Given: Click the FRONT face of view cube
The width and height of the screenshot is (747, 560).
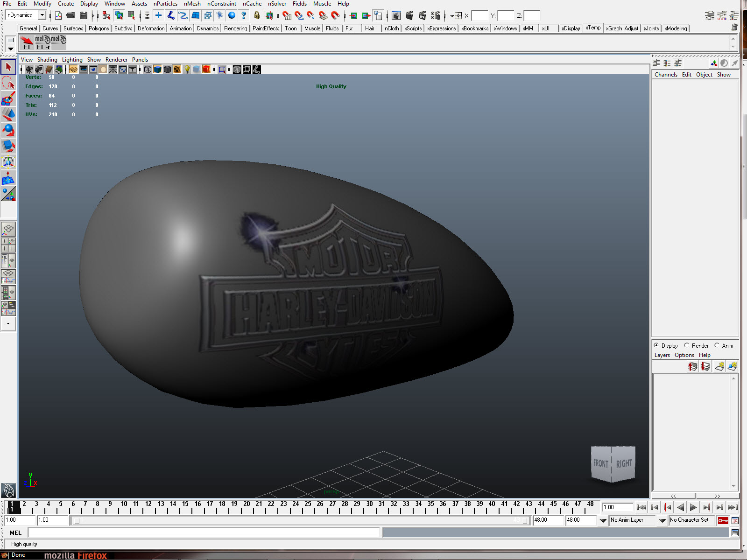Looking at the screenshot, I should pos(601,463).
